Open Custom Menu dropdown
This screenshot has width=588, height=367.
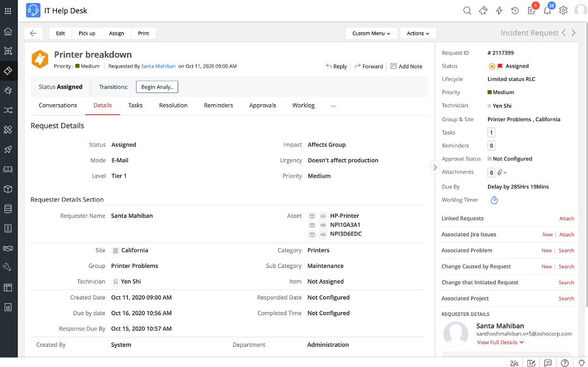coord(371,33)
